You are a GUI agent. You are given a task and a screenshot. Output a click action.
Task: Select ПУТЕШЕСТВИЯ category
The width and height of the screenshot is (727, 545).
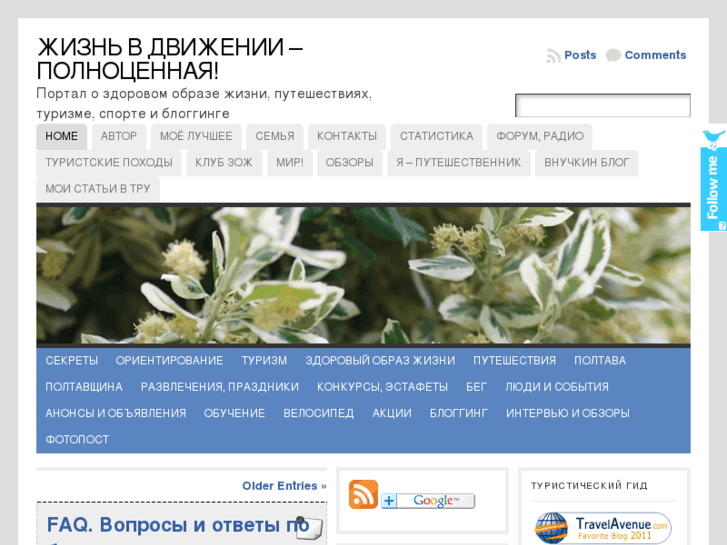514,361
